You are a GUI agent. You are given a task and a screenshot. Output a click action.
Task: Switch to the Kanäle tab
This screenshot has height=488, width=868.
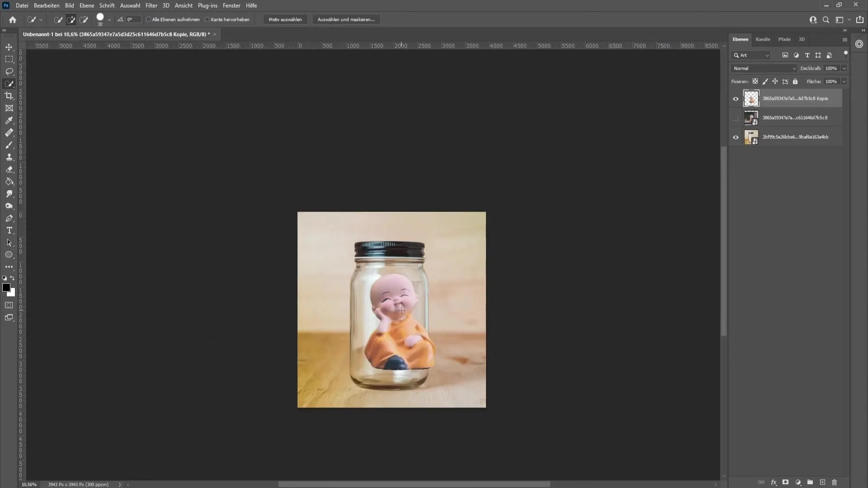pyautogui.click(x=763, y=39)
